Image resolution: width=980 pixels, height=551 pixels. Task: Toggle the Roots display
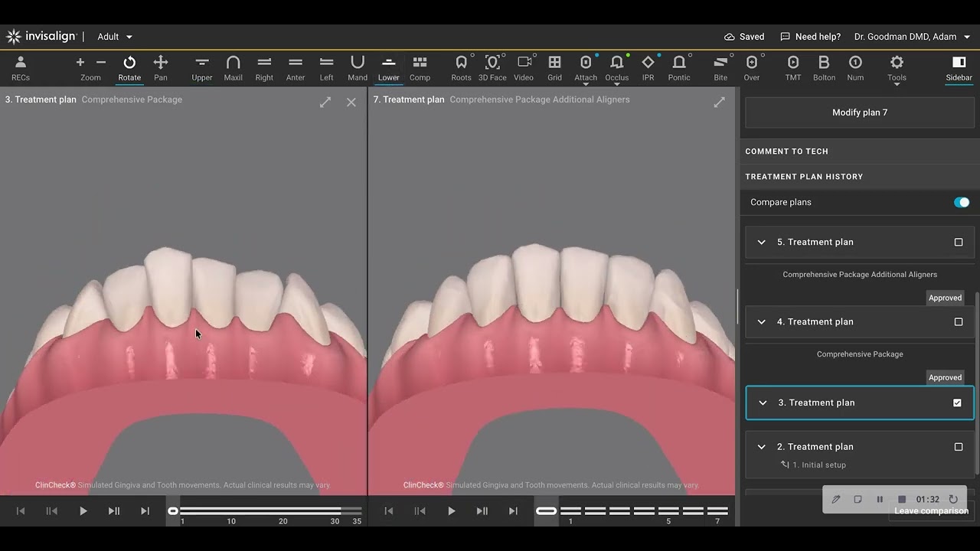click(x=462, y=68)
